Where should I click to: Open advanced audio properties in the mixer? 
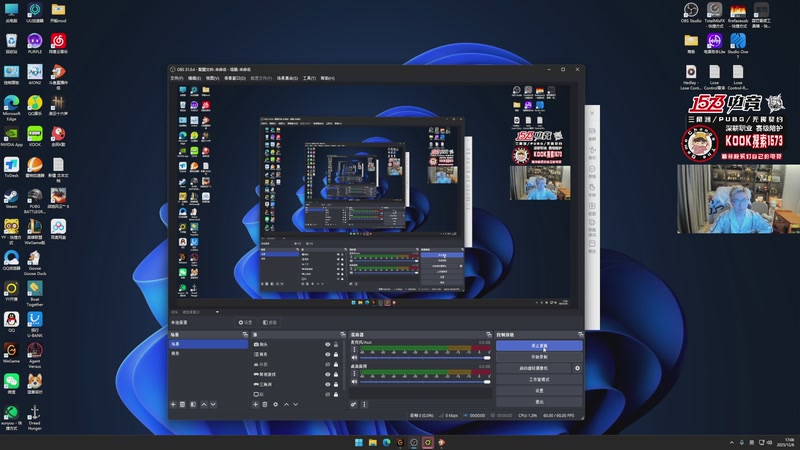pos(353,405)
